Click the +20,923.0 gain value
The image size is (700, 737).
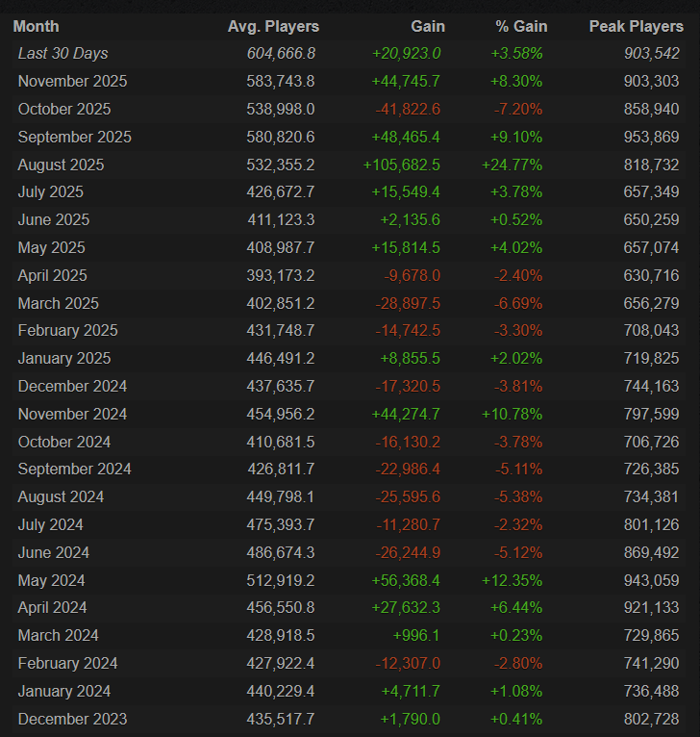click(407, 54)
